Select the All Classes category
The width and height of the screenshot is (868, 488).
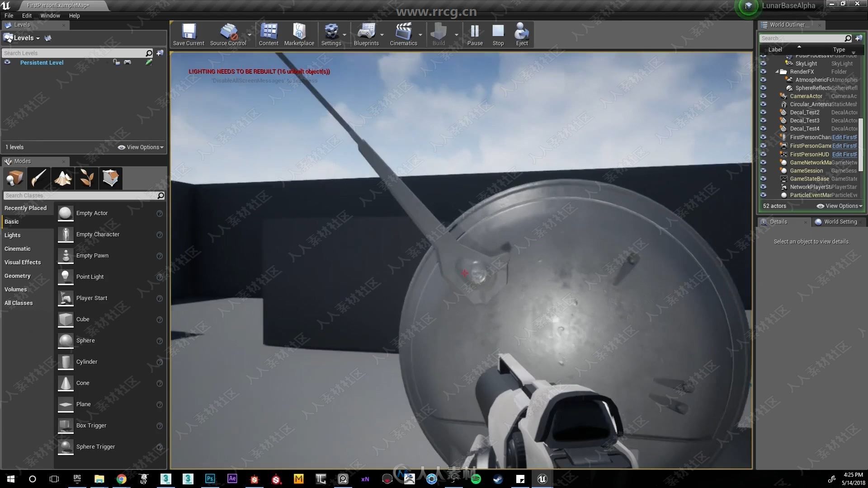coord(19,303)
